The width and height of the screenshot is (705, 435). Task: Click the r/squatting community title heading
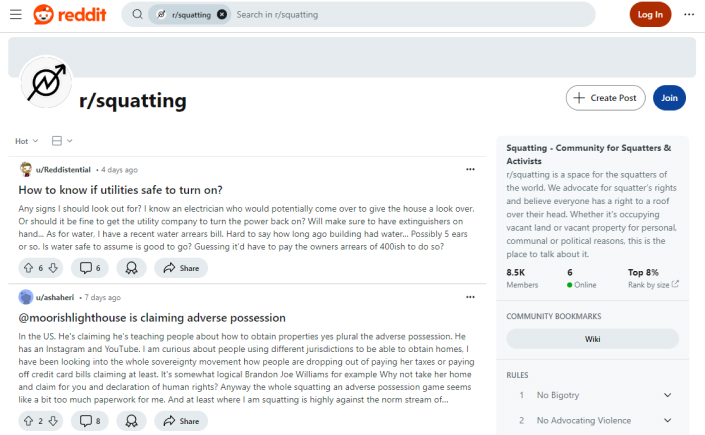click(133, 101)
